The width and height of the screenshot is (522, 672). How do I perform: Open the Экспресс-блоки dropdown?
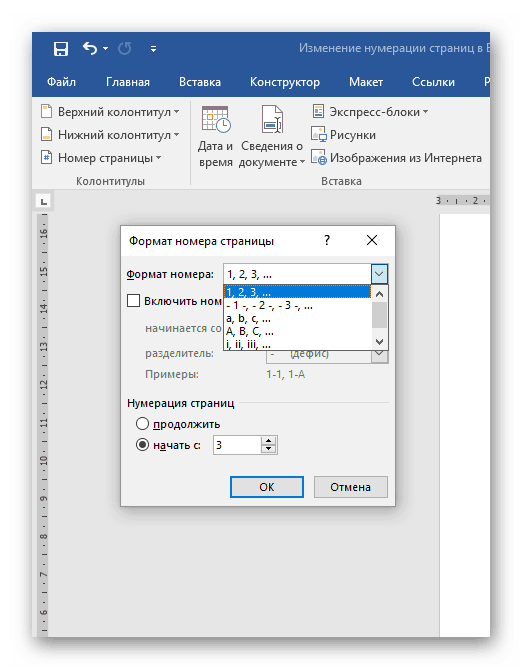coord(369,112)
